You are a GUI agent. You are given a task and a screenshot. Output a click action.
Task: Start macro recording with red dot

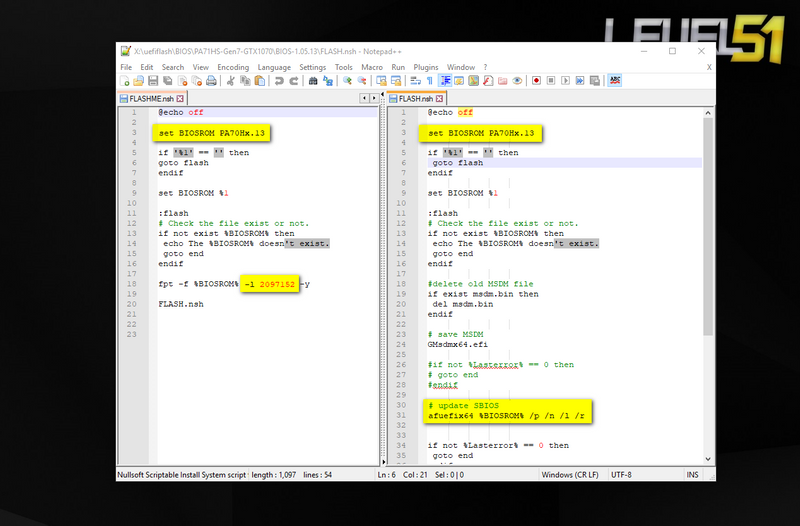coord(536,81)
